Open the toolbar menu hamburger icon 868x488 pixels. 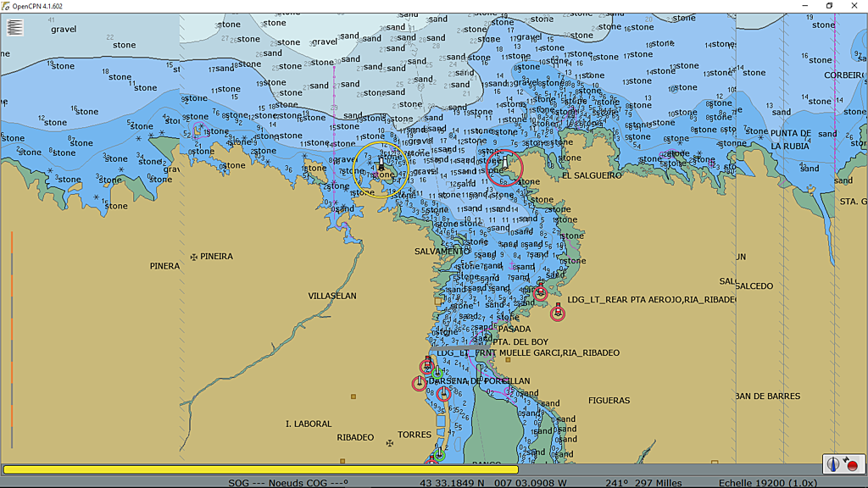point(15,27)
